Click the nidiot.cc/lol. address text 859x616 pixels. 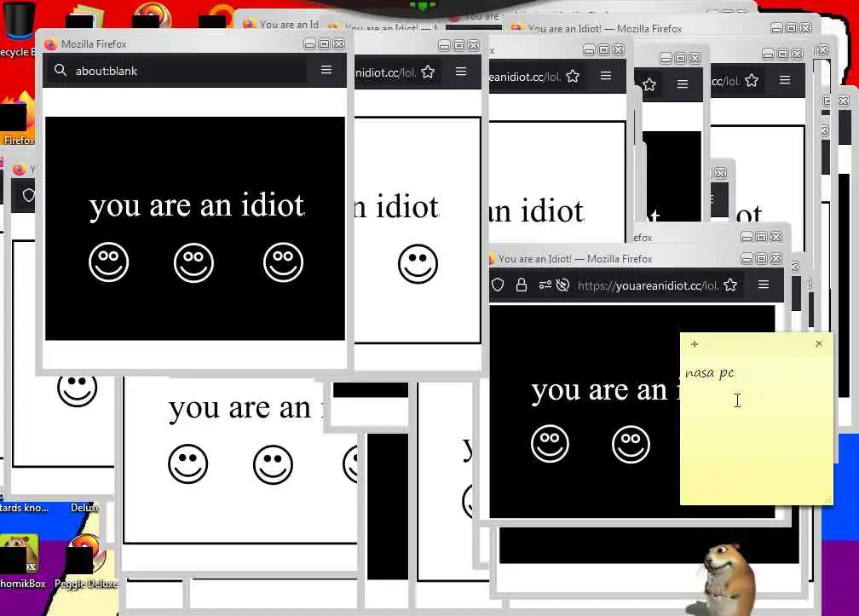(x=386, y=72)
